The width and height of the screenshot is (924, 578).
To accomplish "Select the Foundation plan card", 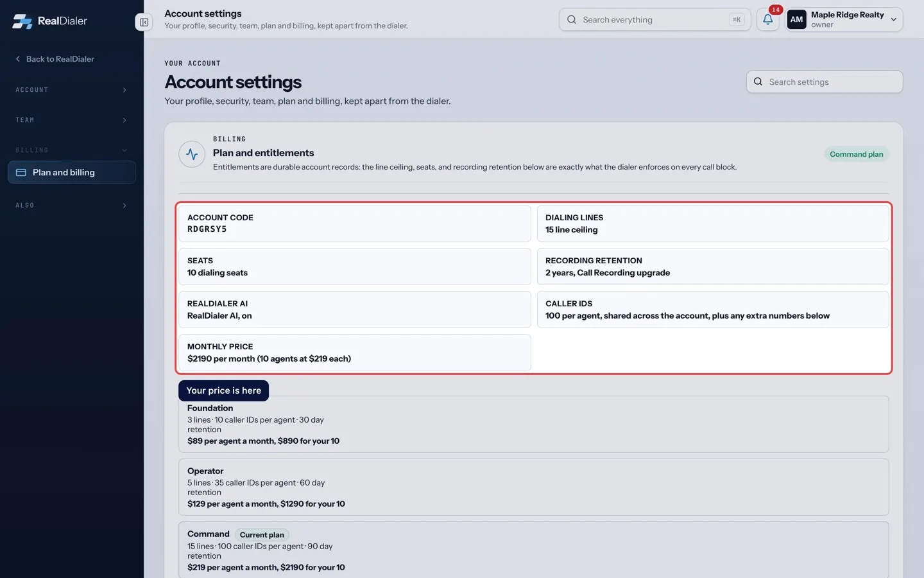I will (x=533, y=424).
